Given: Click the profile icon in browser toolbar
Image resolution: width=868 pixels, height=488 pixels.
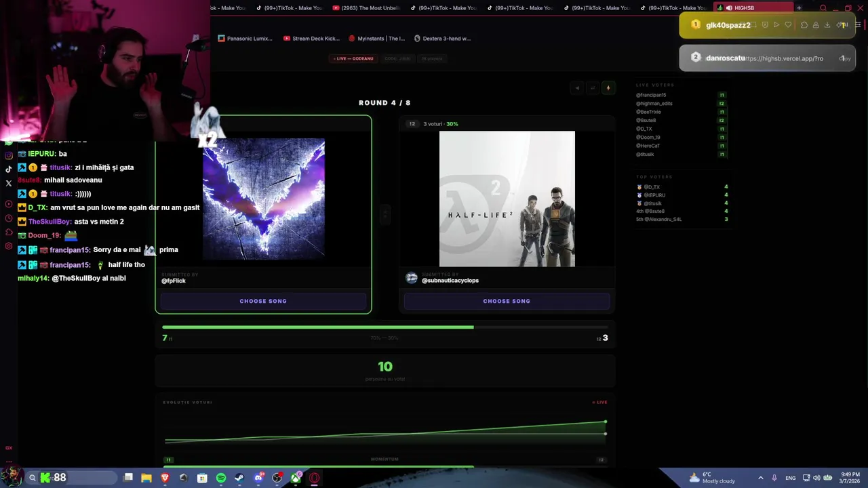Looking at the screenshot, I should (816, 25).
